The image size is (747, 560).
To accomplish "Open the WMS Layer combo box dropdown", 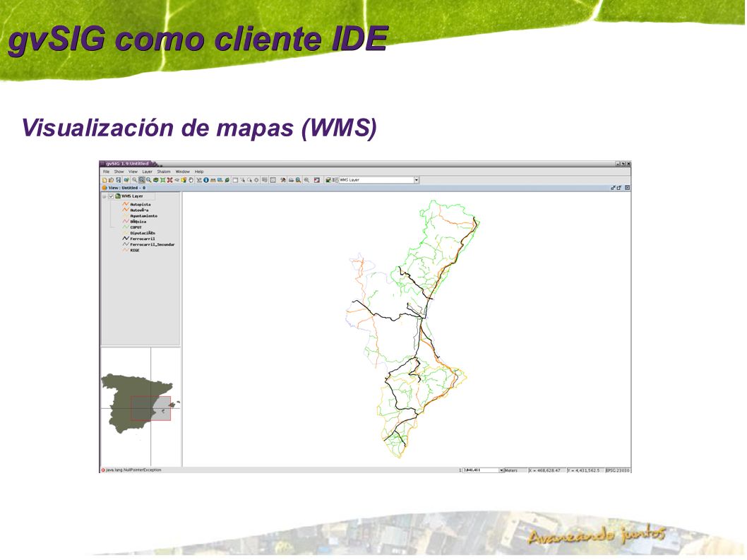I will pyautogui.click(x=417, y=180).
